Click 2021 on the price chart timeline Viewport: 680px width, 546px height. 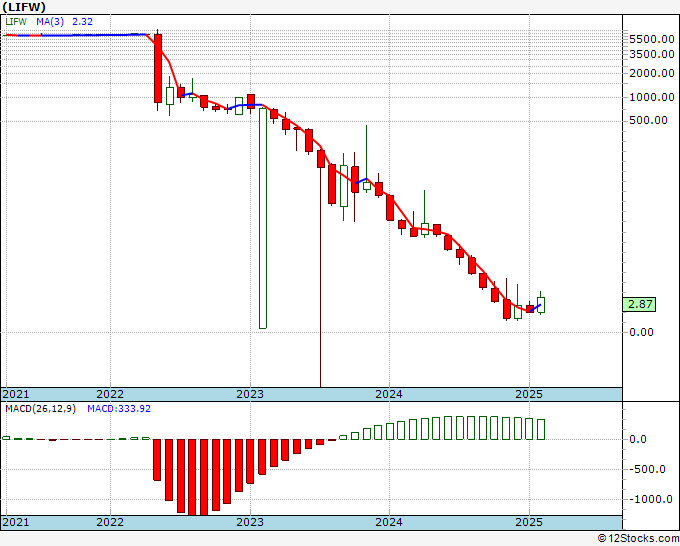click(16, 394)
